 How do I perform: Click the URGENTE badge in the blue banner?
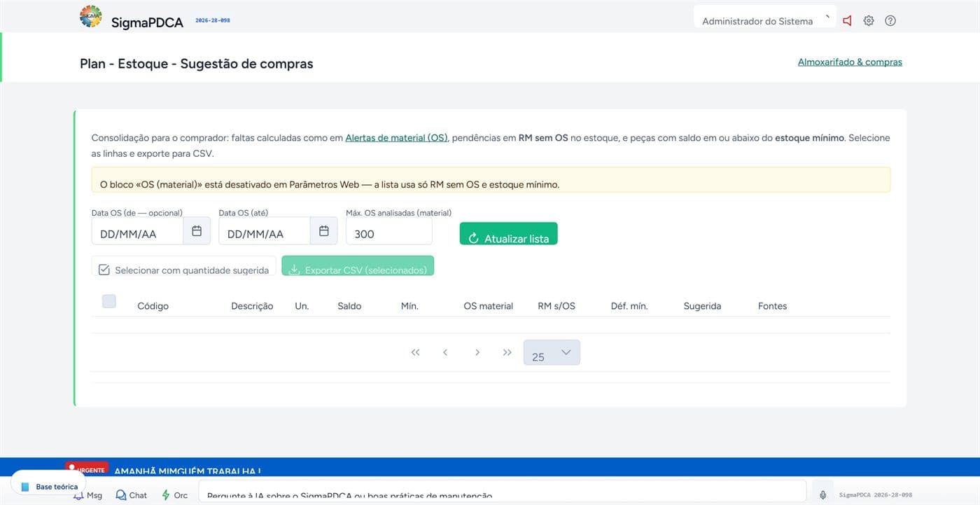tap(87, 468)
